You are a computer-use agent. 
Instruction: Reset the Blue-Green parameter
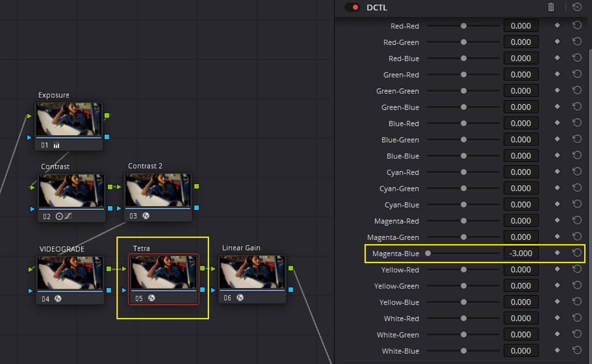577,139
